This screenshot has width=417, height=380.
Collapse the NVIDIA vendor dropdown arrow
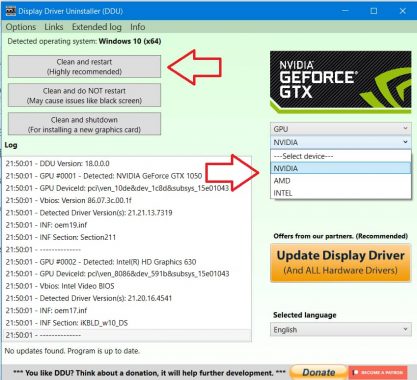point(405,142)
